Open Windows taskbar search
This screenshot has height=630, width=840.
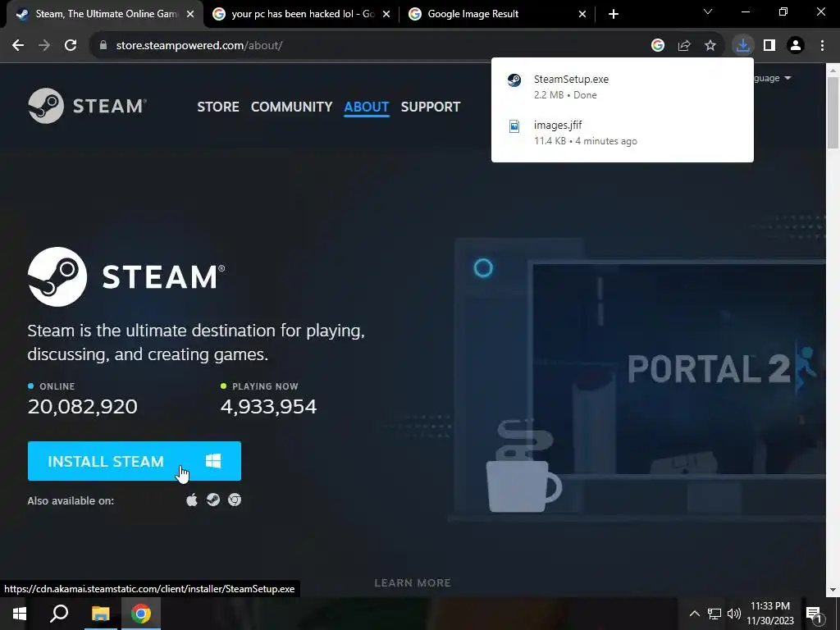pos(59,614)
